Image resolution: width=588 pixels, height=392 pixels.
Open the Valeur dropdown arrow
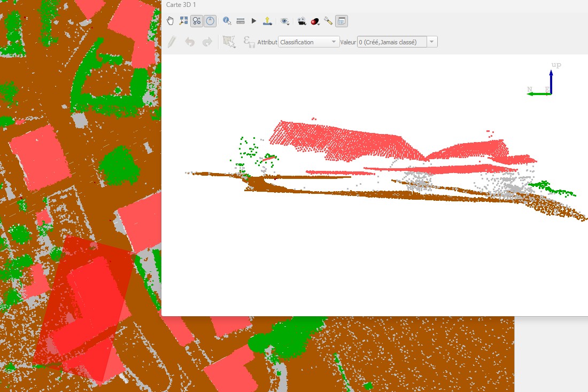432,42
